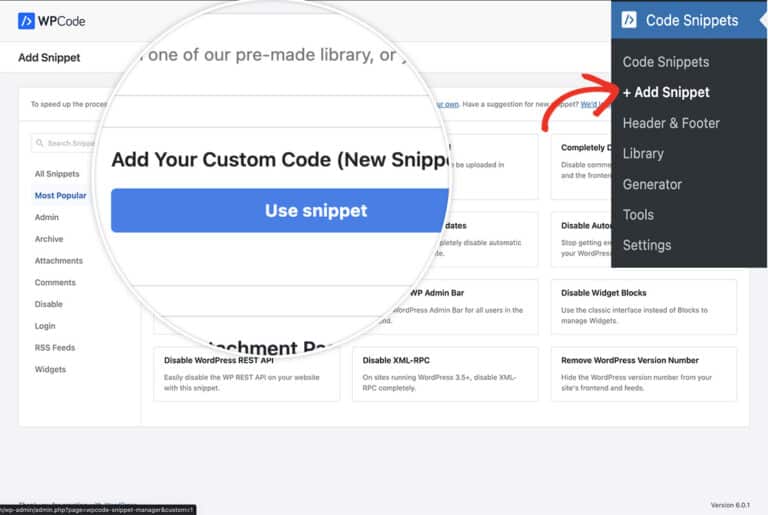Select + Add Snippet in the menu
Image resolution: width=768 pixels, height=515 pixels.
coord(666,92)
